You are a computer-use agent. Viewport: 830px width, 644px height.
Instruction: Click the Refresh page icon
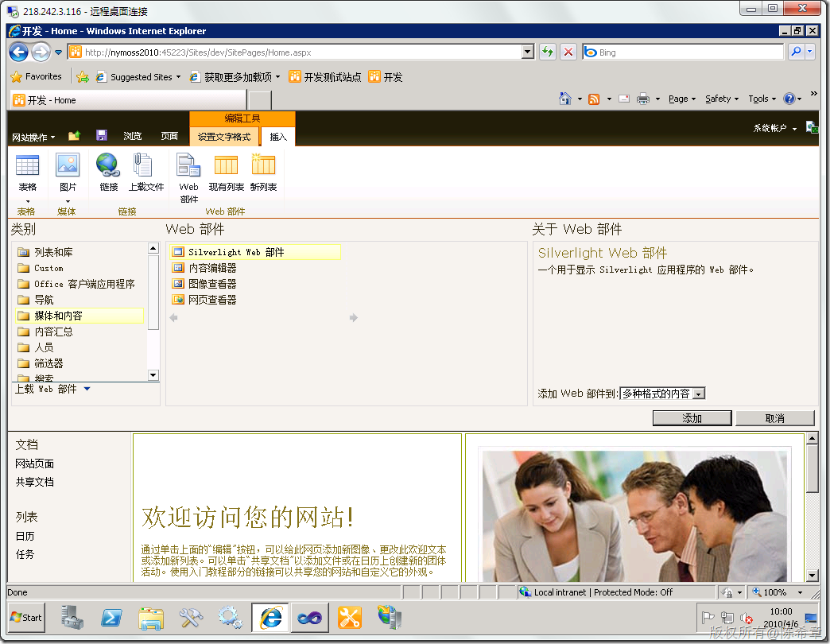click(x=548, y=52)
